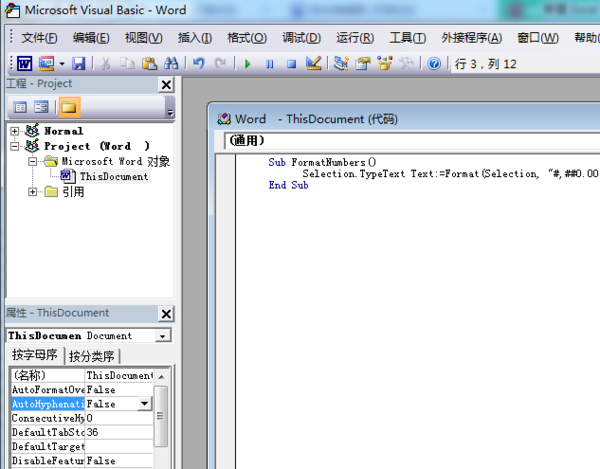Image resolution: width=600 pixels, height=469 pixels.
Task: Collapse the Project (Word) node
Action: click(x=15, y=146)
